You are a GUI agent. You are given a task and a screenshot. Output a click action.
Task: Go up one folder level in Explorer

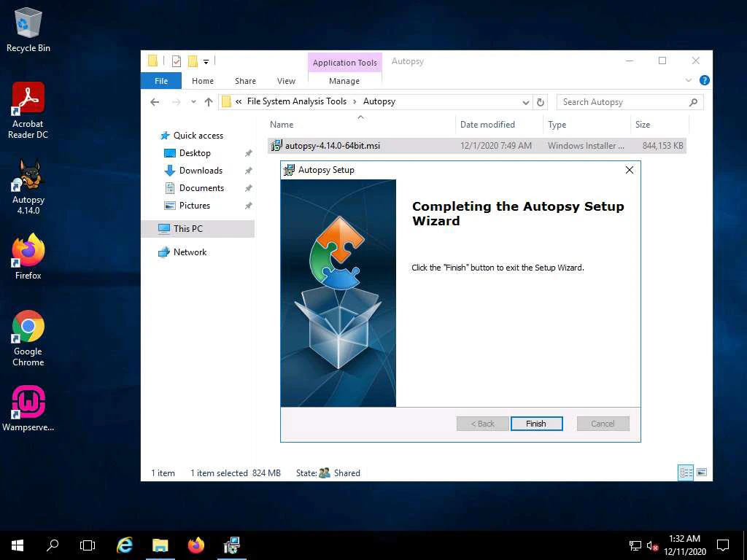coord(208,102)
